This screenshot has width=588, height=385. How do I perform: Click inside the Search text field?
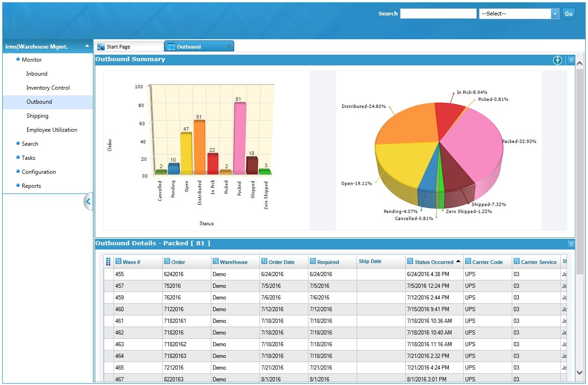point(438,14)
